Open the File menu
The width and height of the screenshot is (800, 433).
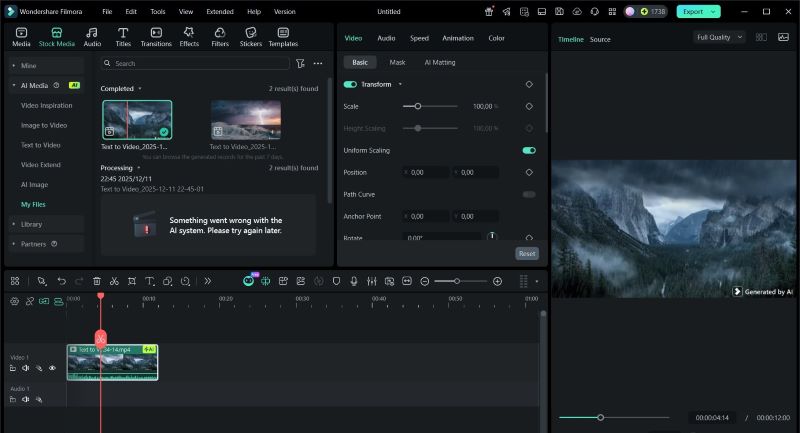(x=107, y=11)
